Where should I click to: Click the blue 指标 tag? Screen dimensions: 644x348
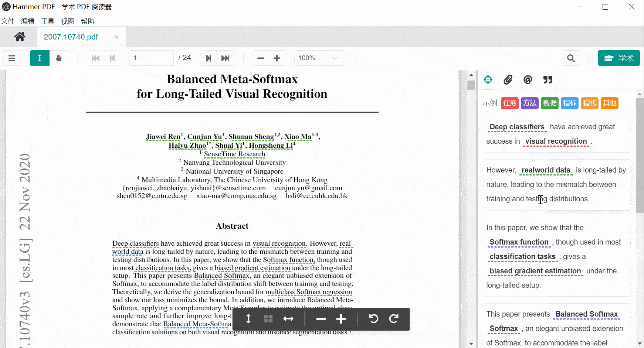click(570, 103)
